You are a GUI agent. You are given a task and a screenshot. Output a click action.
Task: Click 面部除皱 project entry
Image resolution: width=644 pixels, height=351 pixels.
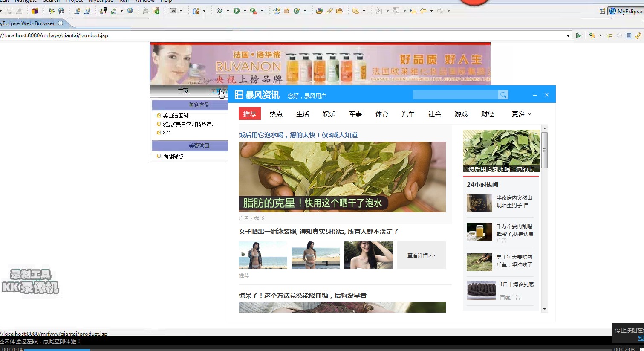pyautogui.click(x=173, y=156)
